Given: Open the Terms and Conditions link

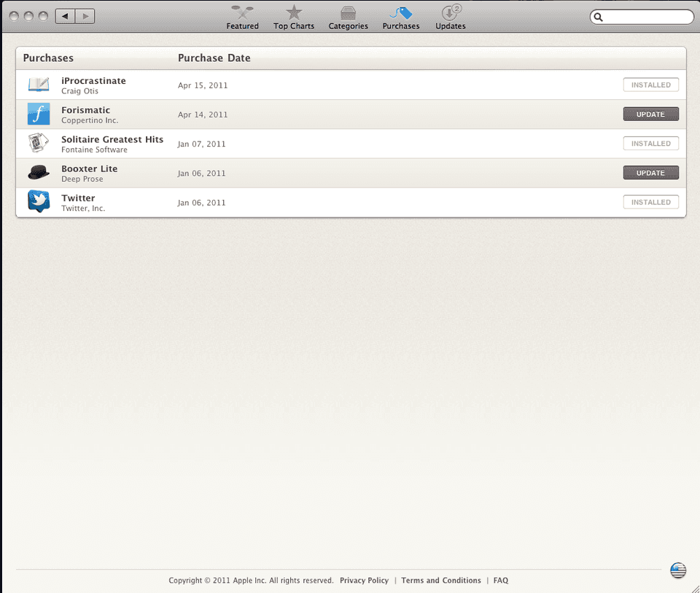Looking at the screenshot, I should pos(441,581).
